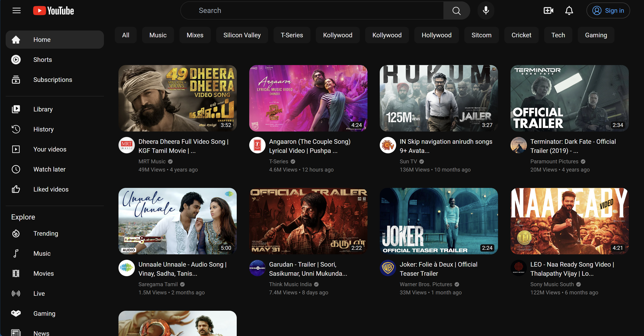Play the Dheera Dheera video thumbnail
Viewport: 644px width, 336px height.
click(x=178, y=98)
